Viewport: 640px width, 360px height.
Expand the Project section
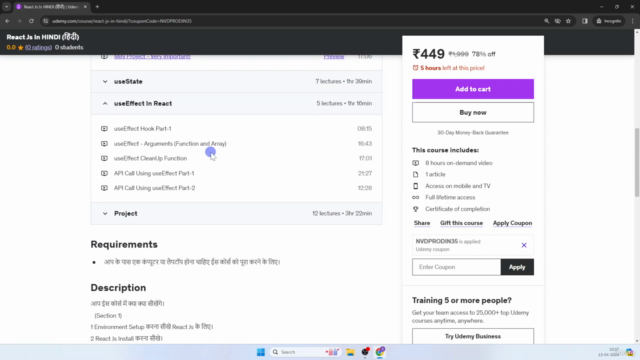coord(236,213)
